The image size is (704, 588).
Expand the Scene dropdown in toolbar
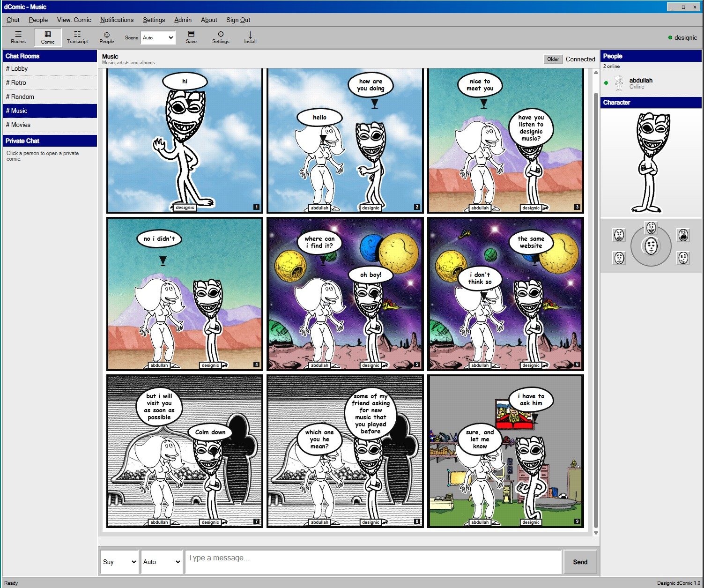point(158,37)
